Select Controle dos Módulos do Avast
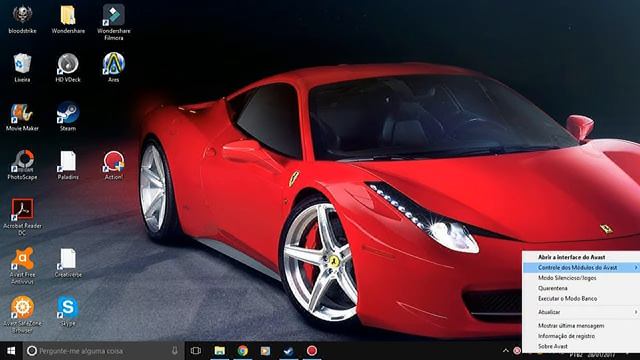The height and width of the screenshot is (360, 640). [x=581, y=267]
